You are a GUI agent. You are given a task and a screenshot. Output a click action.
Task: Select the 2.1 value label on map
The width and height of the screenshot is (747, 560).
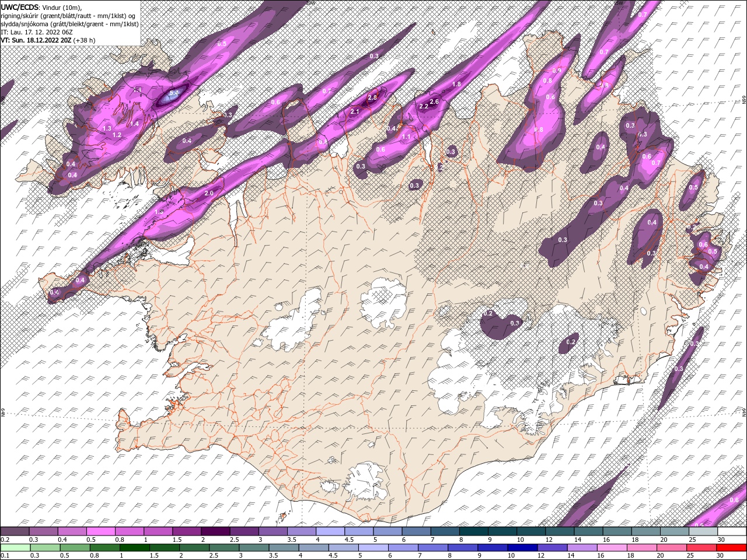(355, 112)
